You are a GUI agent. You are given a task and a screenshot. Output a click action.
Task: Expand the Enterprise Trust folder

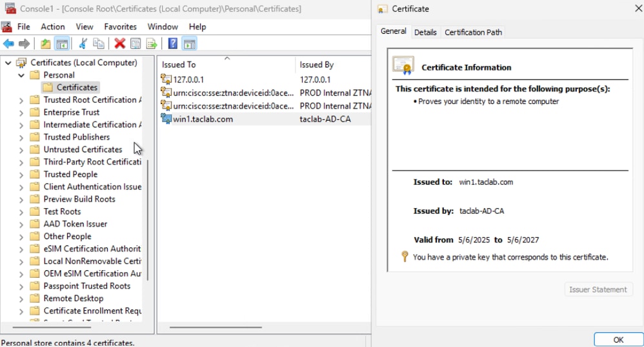coord(21,112)
